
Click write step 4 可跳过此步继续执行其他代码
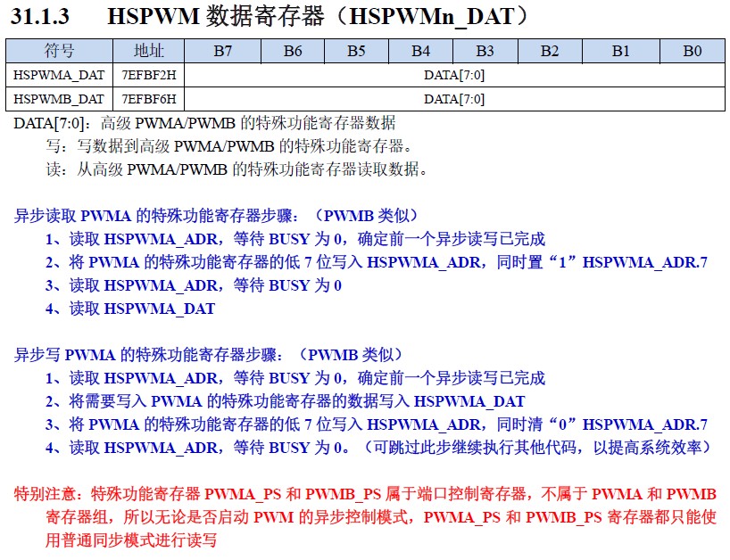pyautogui.click(x=378, y=448)
